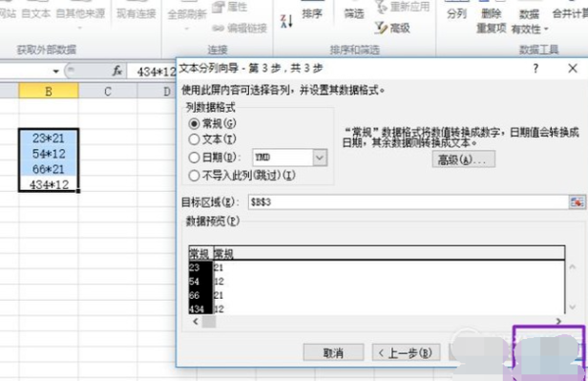Open the 全部刷新 dropdown
588x381 pixels.
[187, 29]
